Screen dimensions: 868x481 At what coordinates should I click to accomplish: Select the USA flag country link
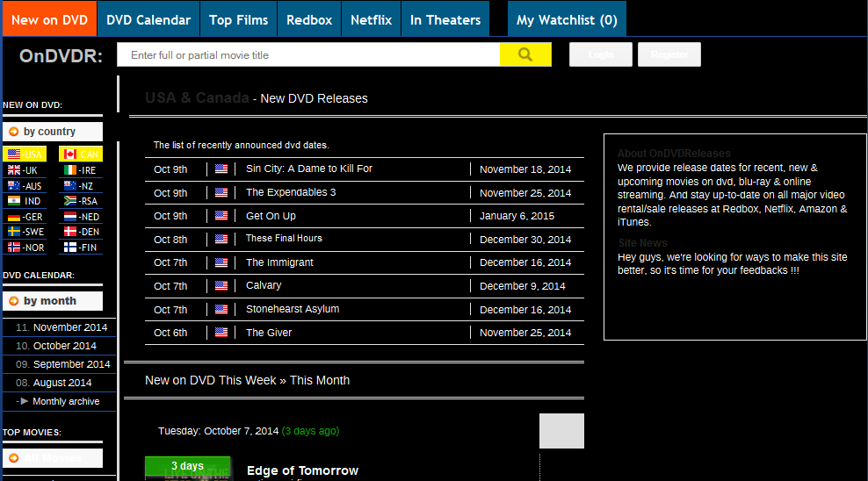(25, 154)
